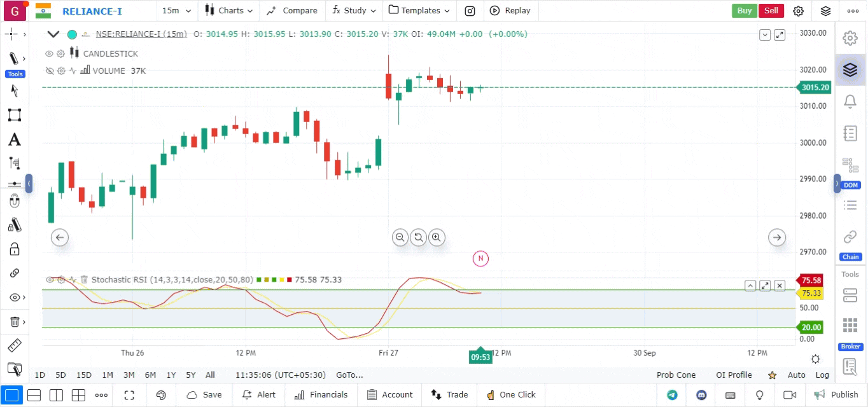Screen dimensions: 868x407
Task: Open the Option Chain link icon
Action: (850, 237)
